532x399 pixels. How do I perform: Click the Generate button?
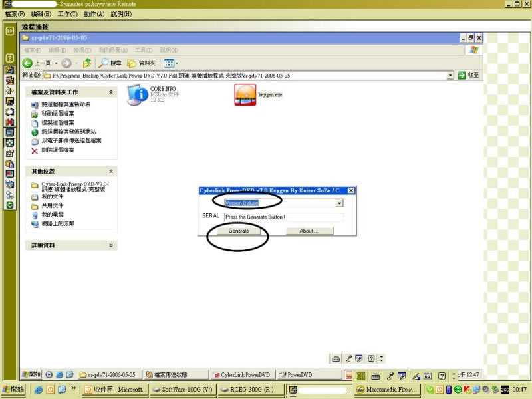[x=239, y=231]
